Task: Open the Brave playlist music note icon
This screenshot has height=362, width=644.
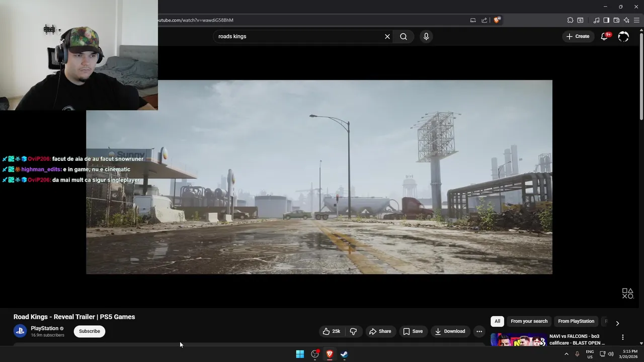Action: click(x=596, y=20)
